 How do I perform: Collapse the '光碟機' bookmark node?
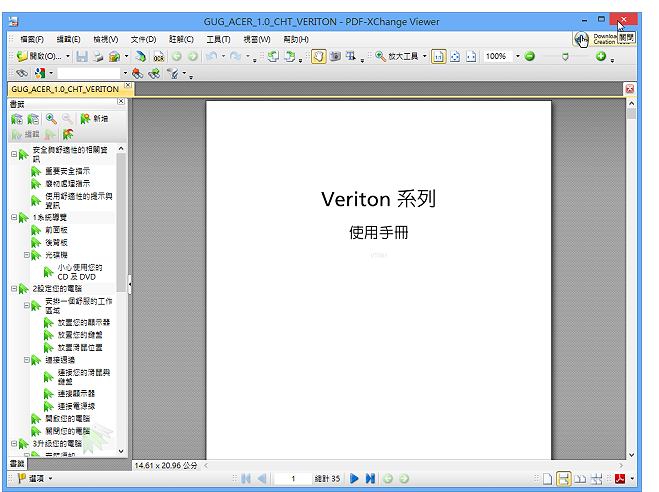[x=26, y=255]
